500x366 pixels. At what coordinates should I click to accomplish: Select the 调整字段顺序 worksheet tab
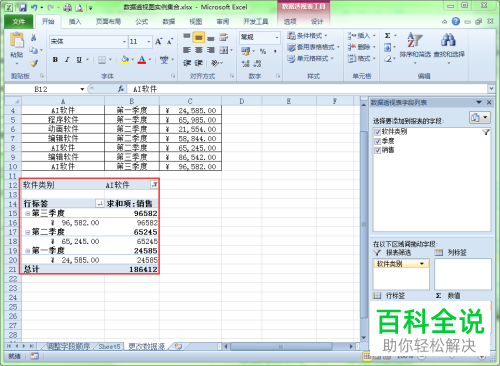(x=68, y=347)
